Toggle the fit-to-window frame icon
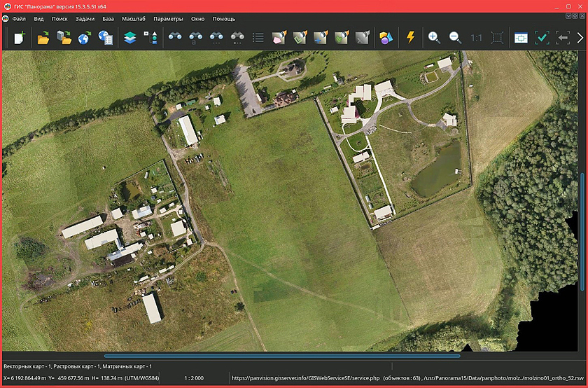The image size is (588, 388). 497,38
